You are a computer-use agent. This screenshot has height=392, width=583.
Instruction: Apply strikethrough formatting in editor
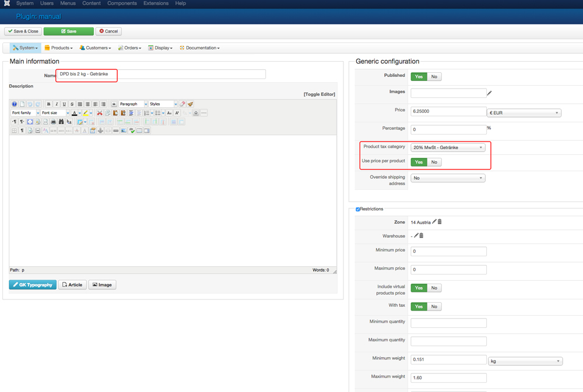click(x=72, y=104)
